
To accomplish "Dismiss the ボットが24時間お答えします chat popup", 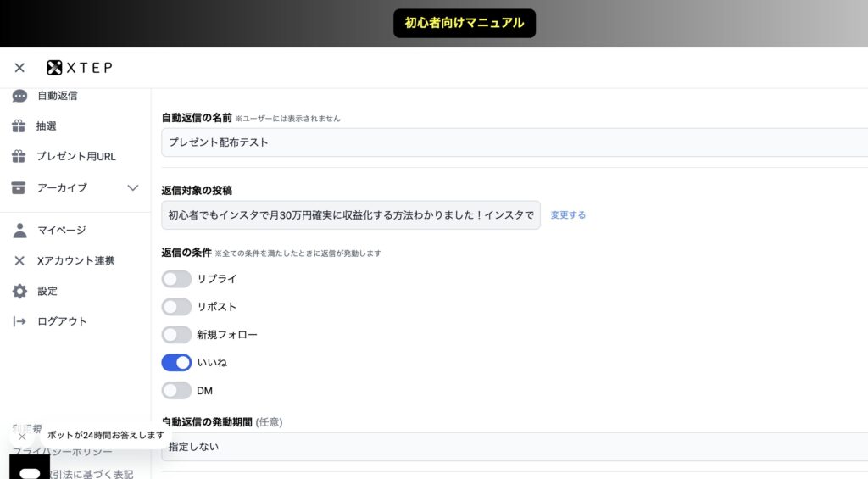I will click(22, 437).
